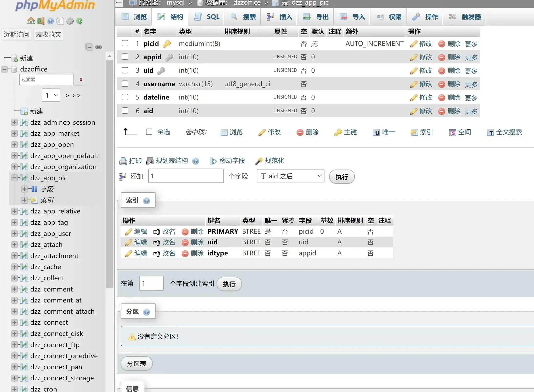534x392 pixels.
Task: Click index column count input field
Action: pos(151,283)
